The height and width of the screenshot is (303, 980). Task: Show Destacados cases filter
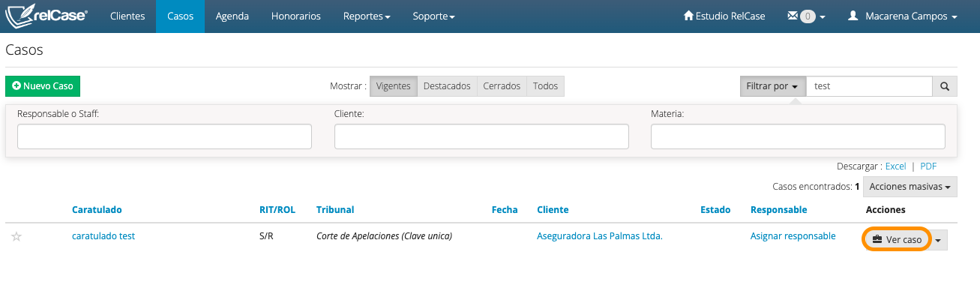pos(447,86)
